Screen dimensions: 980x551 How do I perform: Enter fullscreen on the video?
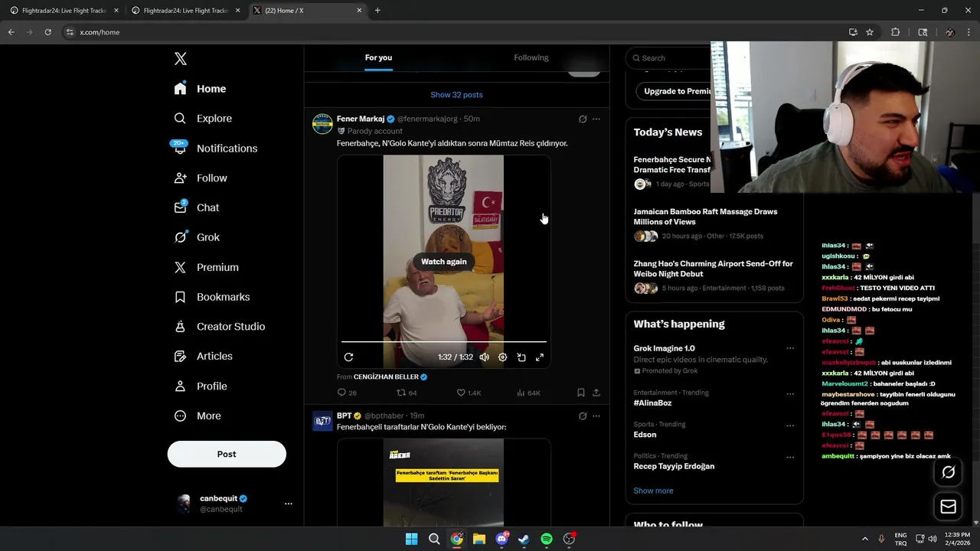coord(540,357)
